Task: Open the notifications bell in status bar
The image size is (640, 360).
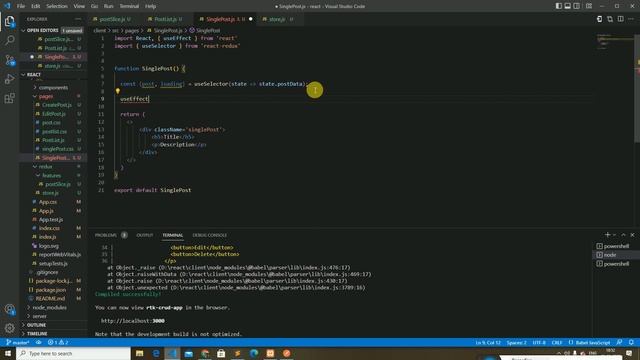Action: 631,342
